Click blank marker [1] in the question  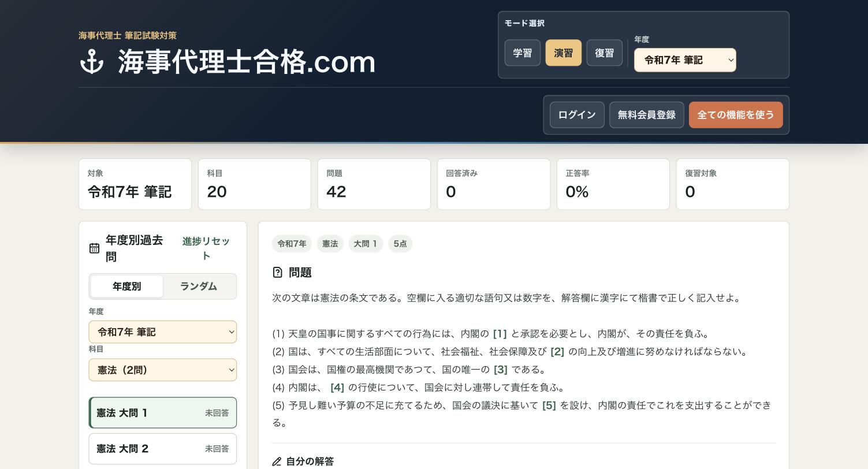500,334
